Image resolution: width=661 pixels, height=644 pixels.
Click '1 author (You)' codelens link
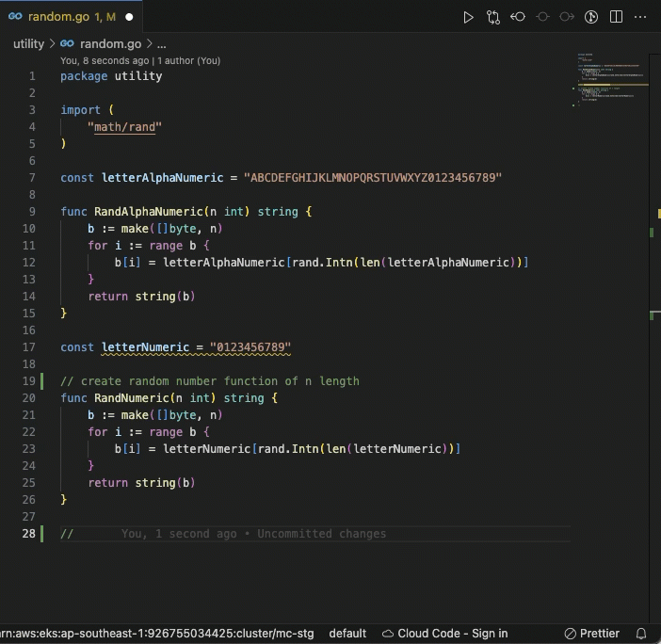189,60
